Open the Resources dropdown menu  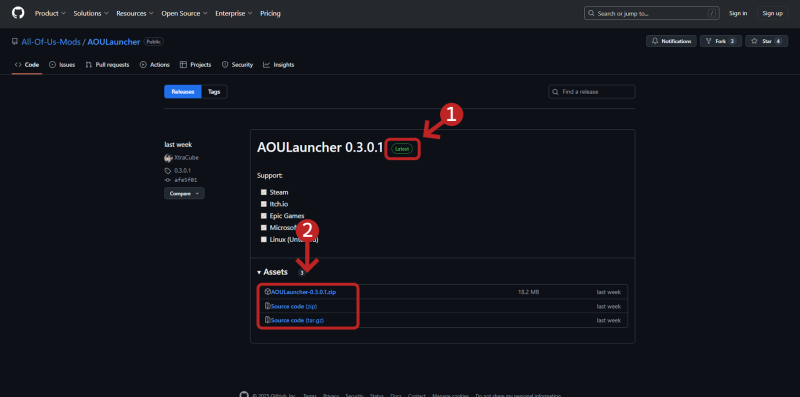point(135,13)
